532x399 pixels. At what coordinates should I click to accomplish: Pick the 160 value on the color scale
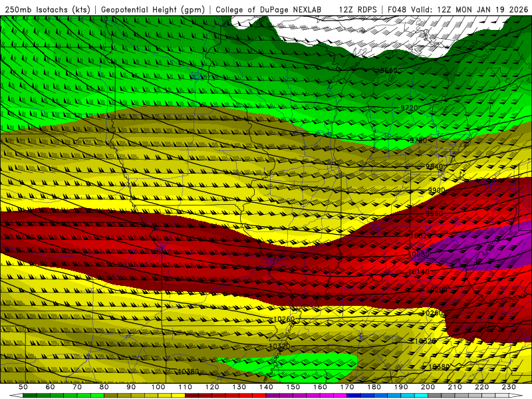coord(320,387)
